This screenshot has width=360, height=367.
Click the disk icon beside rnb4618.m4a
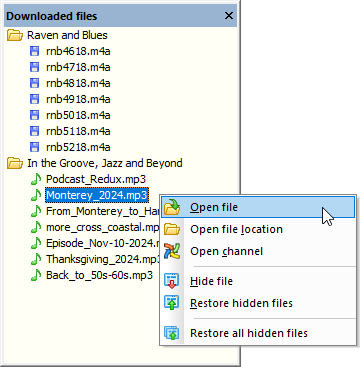pos(34,51)
